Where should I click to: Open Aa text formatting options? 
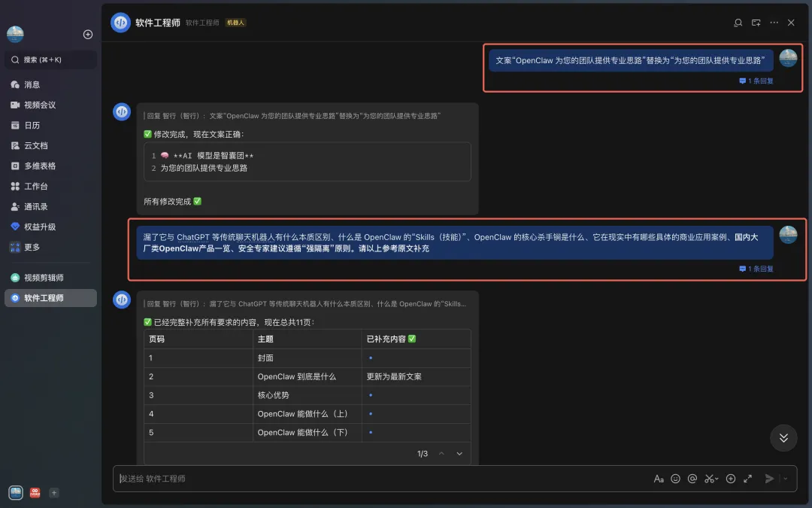[x=659, y=479]
